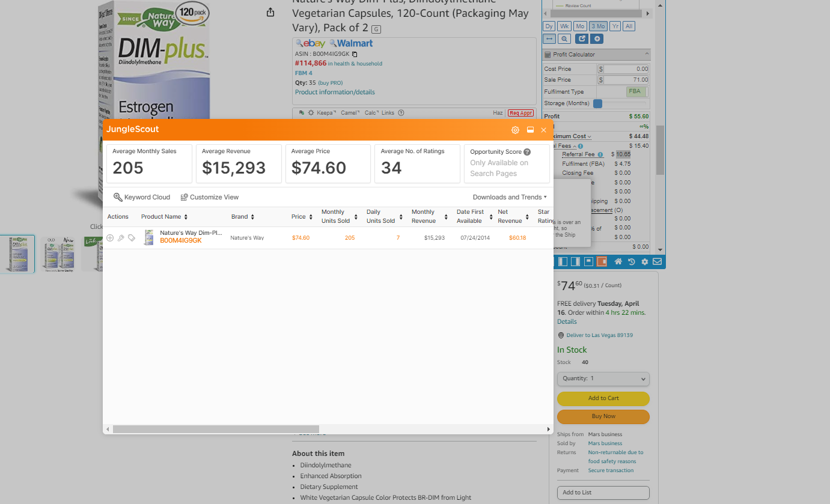Select the All chart range

(629, 26)
